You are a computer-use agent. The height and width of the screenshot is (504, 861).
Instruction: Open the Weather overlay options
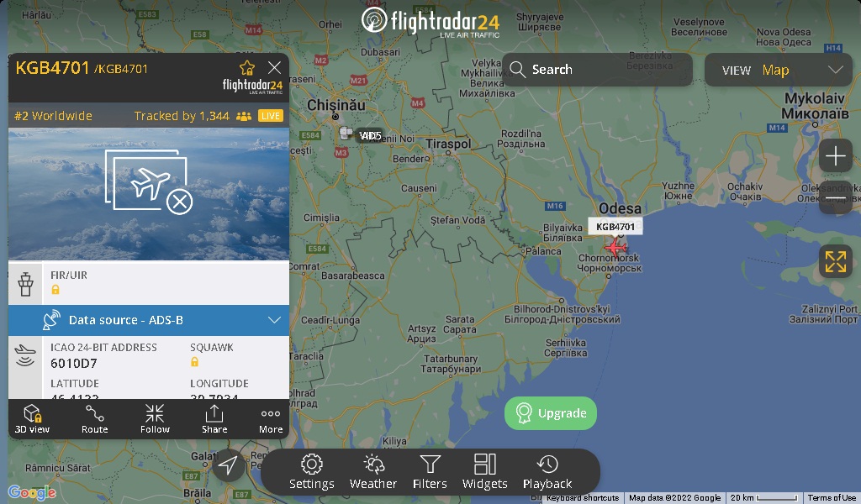tap(372, 472)
